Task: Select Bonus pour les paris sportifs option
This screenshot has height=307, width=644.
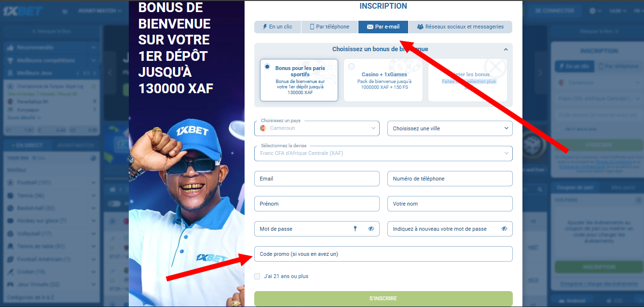Action: 299,80
